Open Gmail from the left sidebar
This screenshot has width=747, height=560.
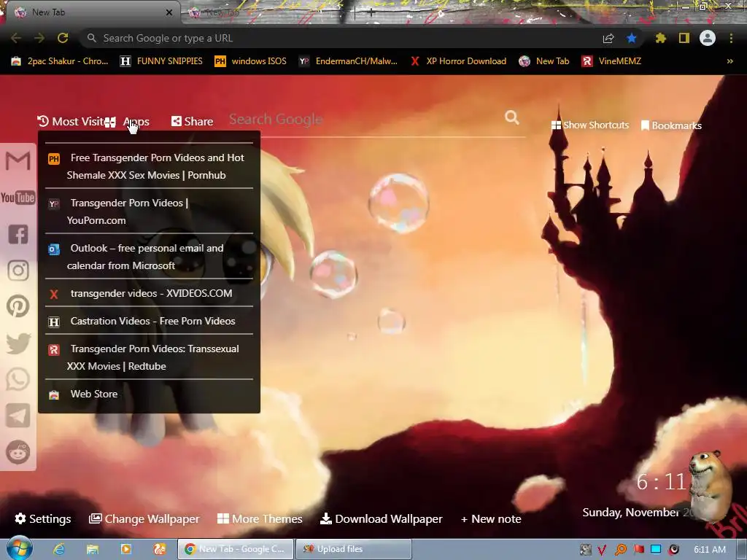point(18,160)
